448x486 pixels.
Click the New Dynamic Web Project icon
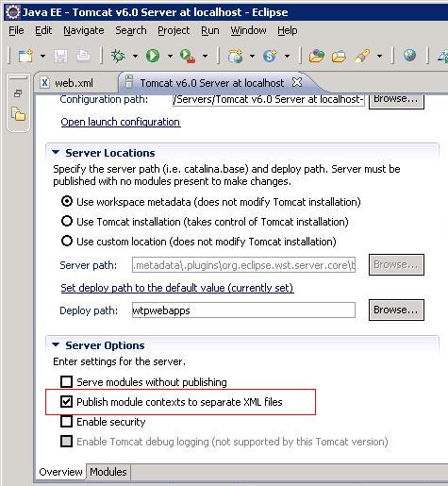[x=236, y=57]
